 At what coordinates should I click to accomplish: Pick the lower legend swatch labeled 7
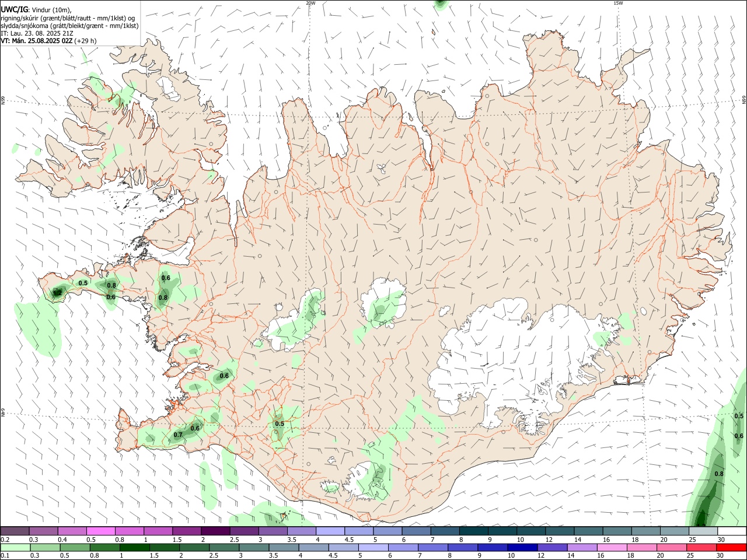click(x=433, y=547)
